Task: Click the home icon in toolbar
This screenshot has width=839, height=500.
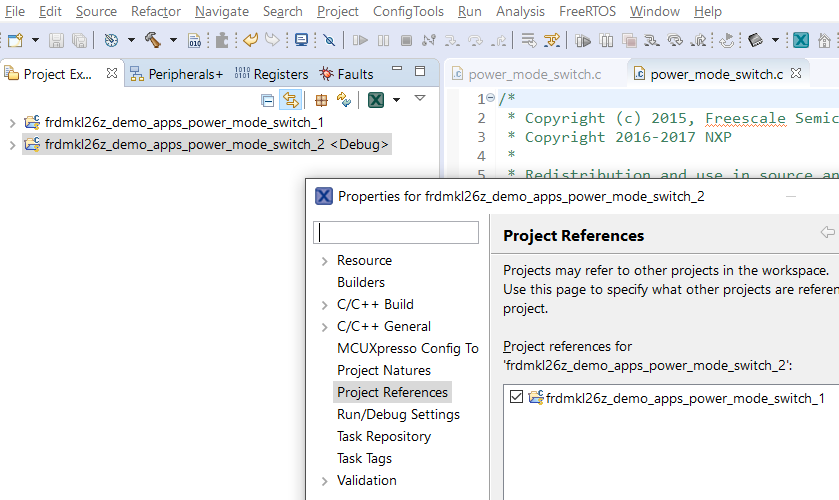Action: tap(825, 40)
